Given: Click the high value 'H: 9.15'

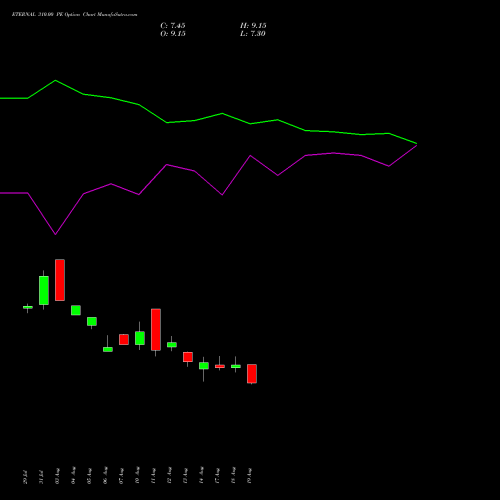Looking at the screenshot, I should [253, 26].
